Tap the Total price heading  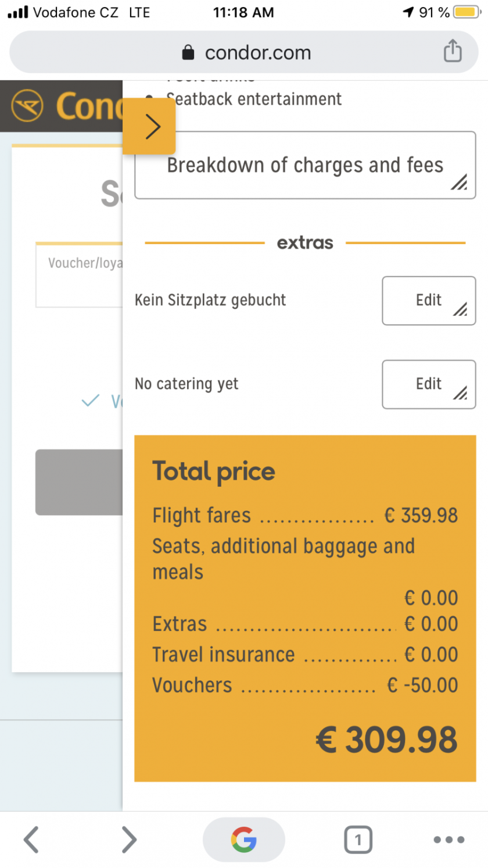pyautogui.click(x=214, y=471)
